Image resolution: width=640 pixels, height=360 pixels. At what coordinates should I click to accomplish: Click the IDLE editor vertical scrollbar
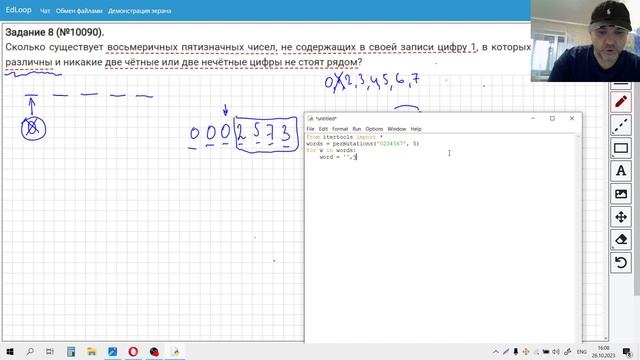(x=578, y=238)
